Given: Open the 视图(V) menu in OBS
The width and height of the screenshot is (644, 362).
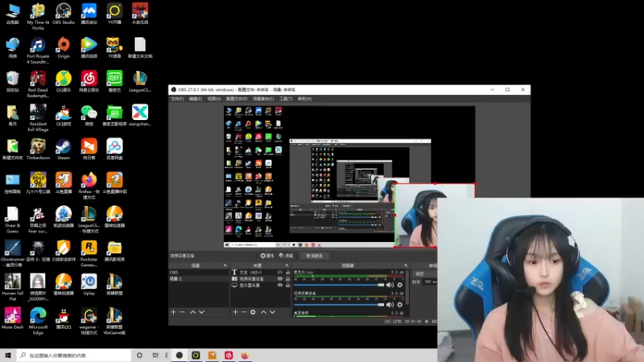Looking at the screenshot, I should [x=214, y=99].
